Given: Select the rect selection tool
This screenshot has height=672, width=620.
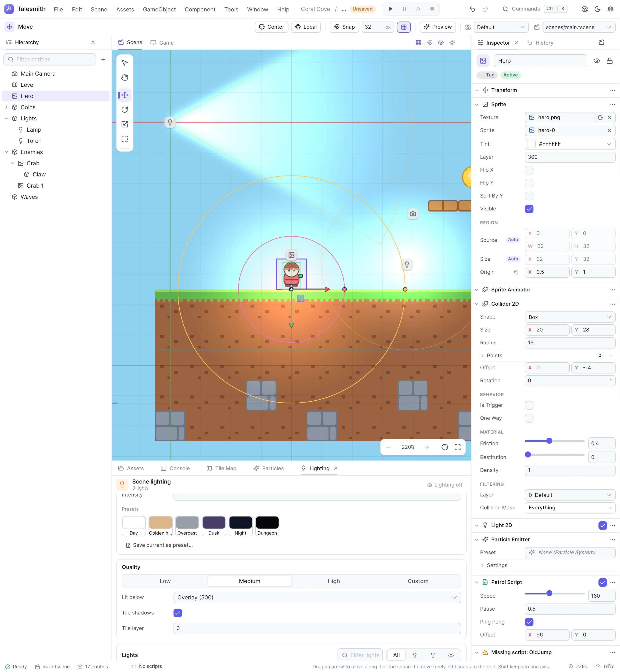Looking at the screenshot, I should [124, 139].
